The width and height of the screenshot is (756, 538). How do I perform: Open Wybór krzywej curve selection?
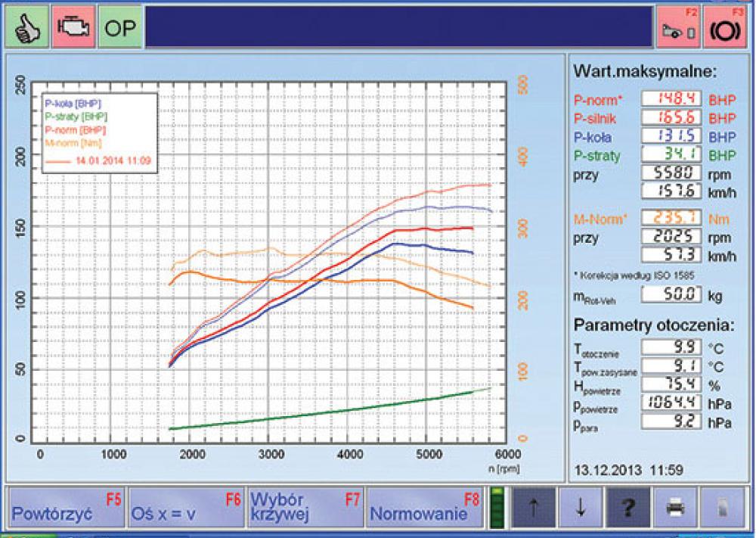305,507
